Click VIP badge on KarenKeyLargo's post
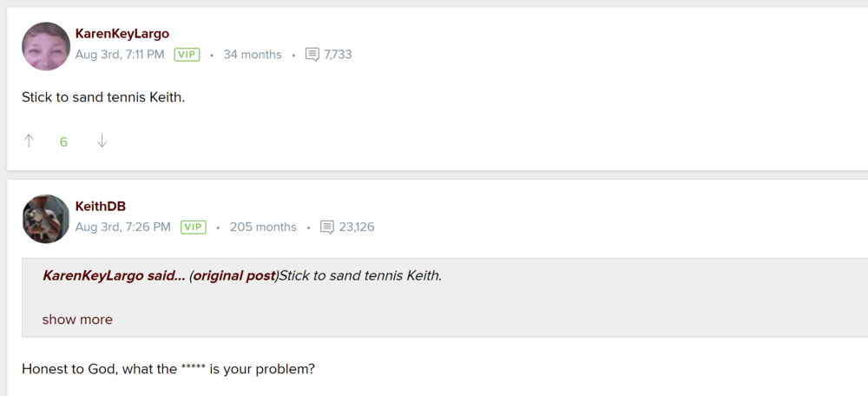This screenshot has width=868, height=396. [x=187, y=55]
